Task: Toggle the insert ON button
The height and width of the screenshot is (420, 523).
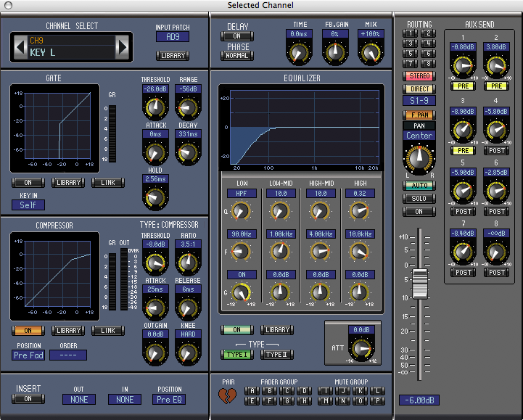Action: pos(28,399)
